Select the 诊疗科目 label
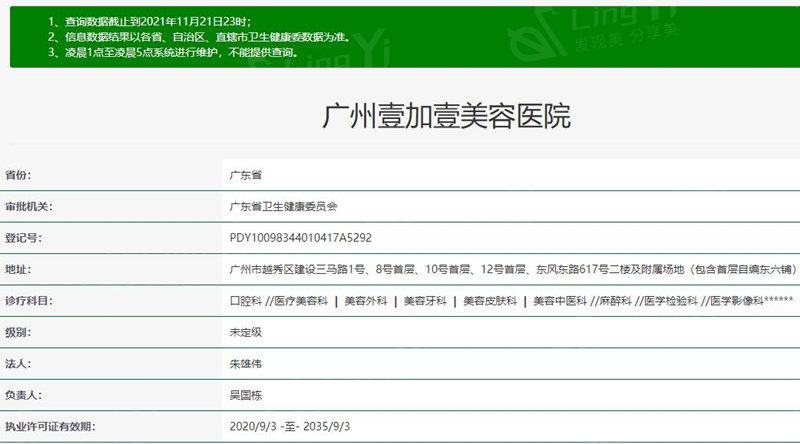 [29, 301]
